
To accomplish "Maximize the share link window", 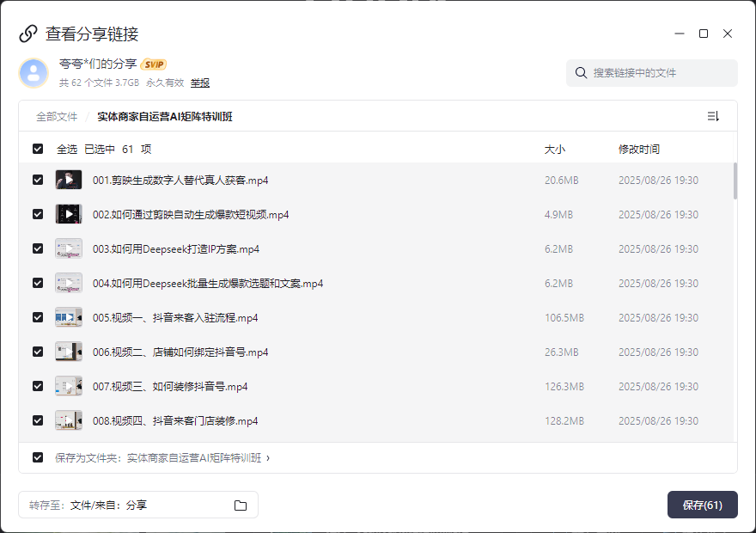I will [704, 34].
